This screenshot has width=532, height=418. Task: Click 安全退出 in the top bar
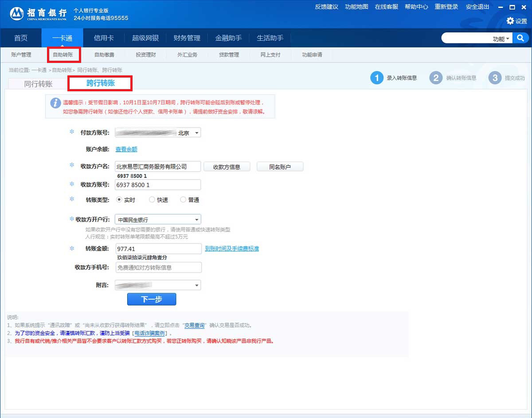[x=477, y=7]
